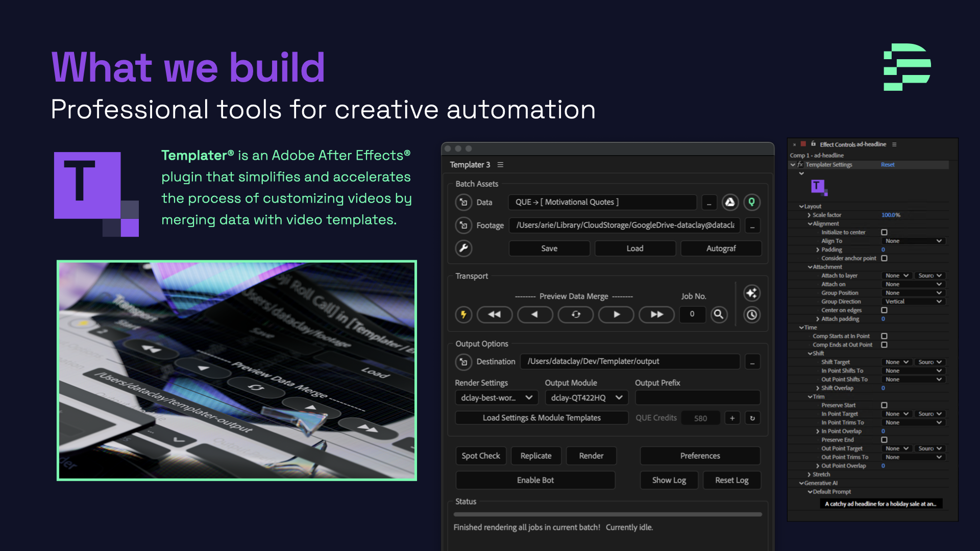The image size is (980, 551).
Task: Click the fx toggle beside Templater Settings
Action: 800,165
